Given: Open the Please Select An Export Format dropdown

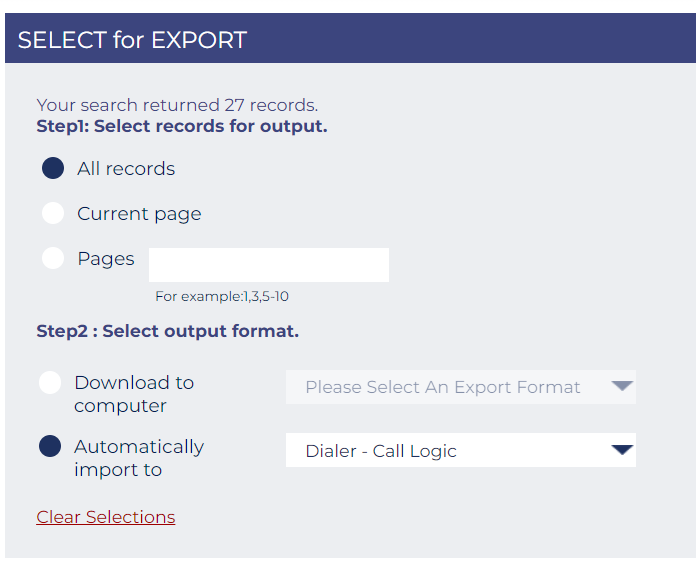Looking at the screenshot, I should click(443, 387).
